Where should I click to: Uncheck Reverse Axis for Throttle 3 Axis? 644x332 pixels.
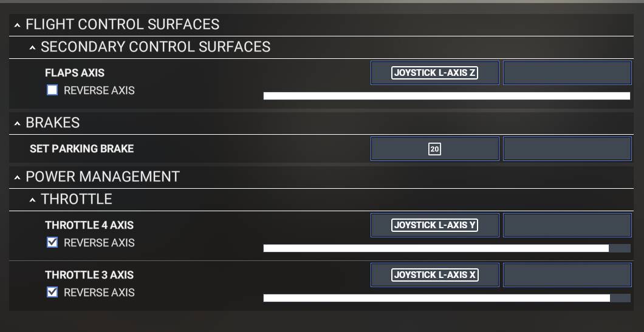(x=53, y=293)
